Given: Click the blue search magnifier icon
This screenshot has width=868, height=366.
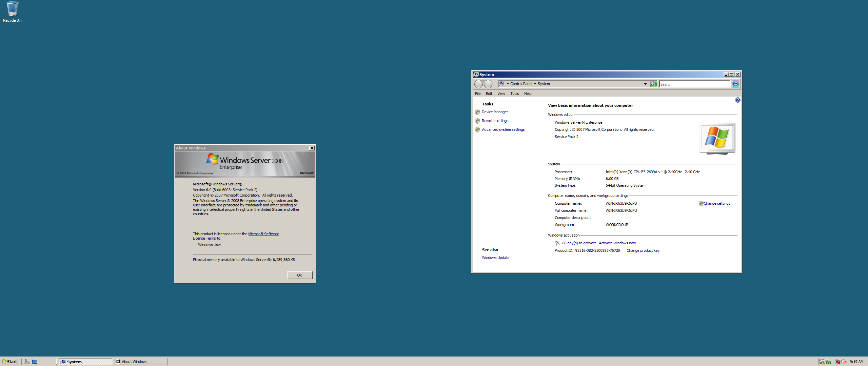Looking at the screenshot, I should 735,84.
